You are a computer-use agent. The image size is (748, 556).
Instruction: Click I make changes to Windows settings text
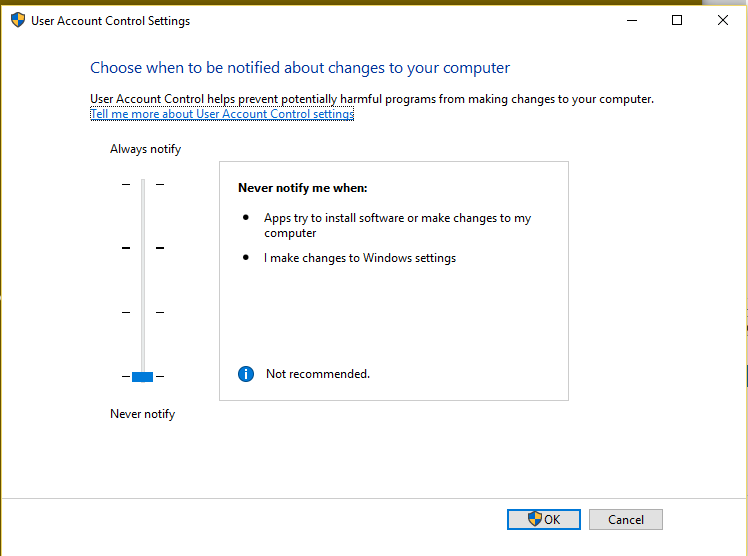pos(360,258)
